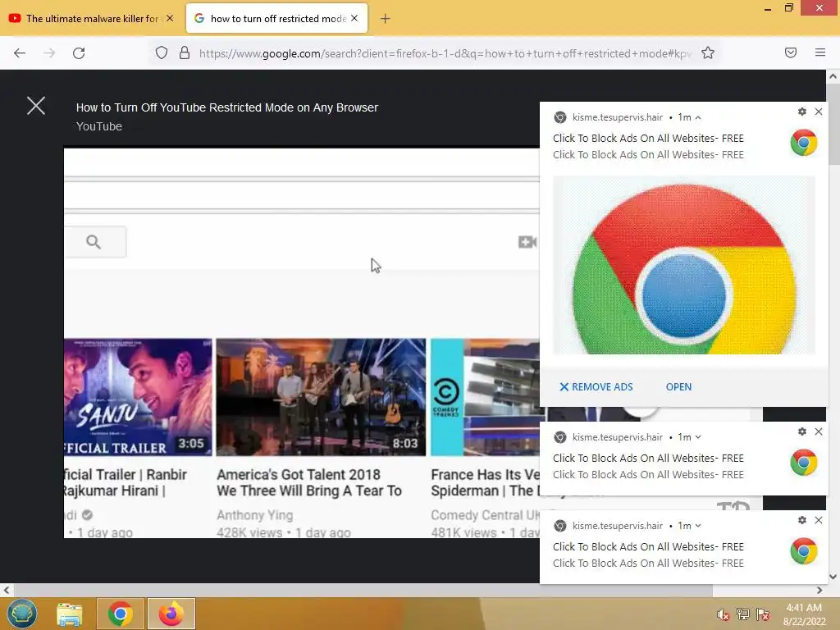Close the malware killer YouTube tab
The height and width of the screenshot is (630, 840).
coord(170,18)
